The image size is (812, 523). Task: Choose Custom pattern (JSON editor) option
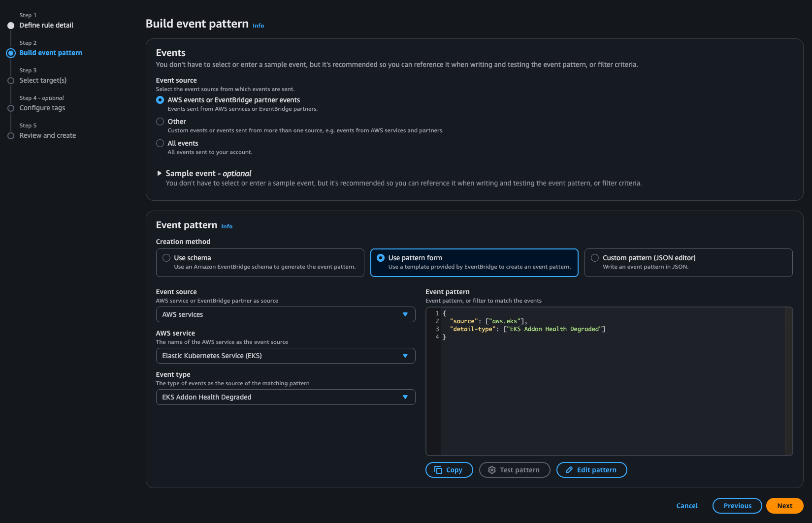click(595, 258)
